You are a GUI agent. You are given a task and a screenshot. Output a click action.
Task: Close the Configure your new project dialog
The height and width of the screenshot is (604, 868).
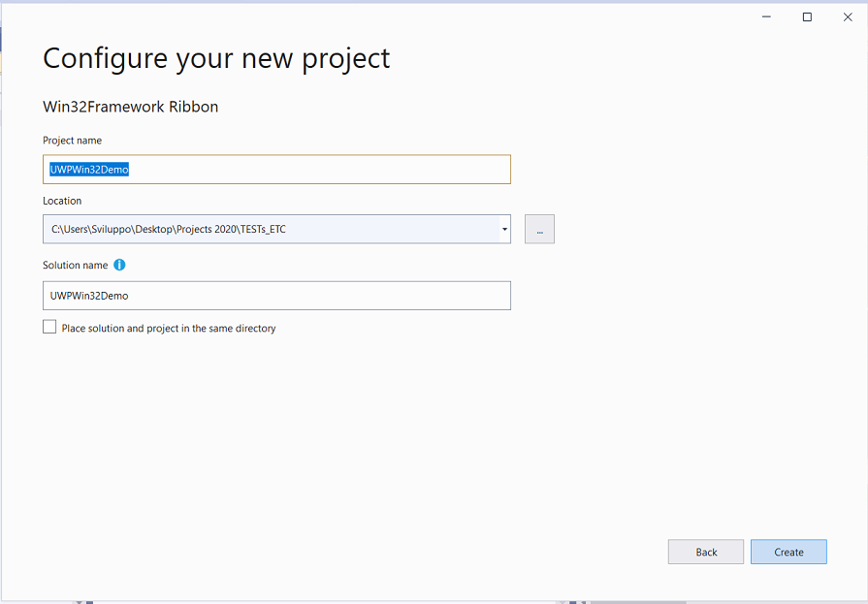click(848, 17)
